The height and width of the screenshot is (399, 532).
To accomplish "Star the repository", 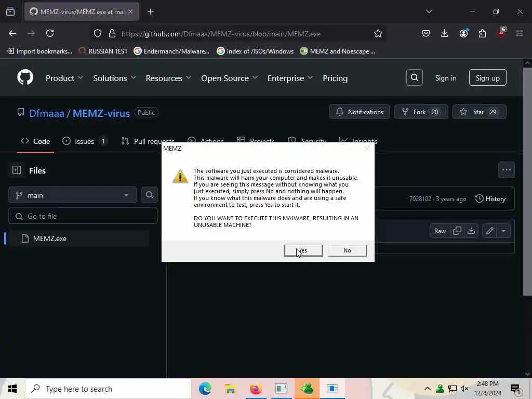I will tap(479, 112).
